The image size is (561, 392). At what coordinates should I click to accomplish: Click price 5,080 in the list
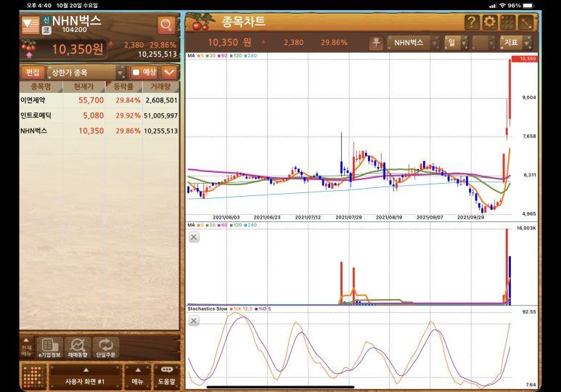click(94, 115)
